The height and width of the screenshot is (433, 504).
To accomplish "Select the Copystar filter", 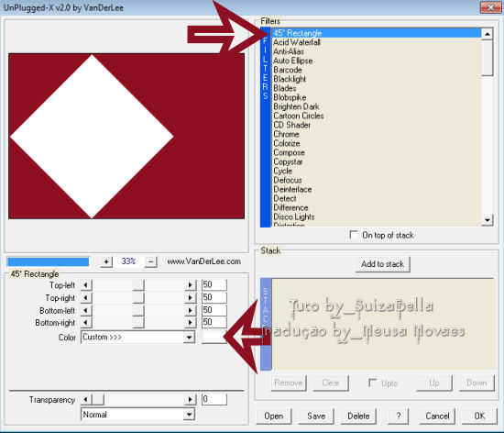I will tap(377, 161).
